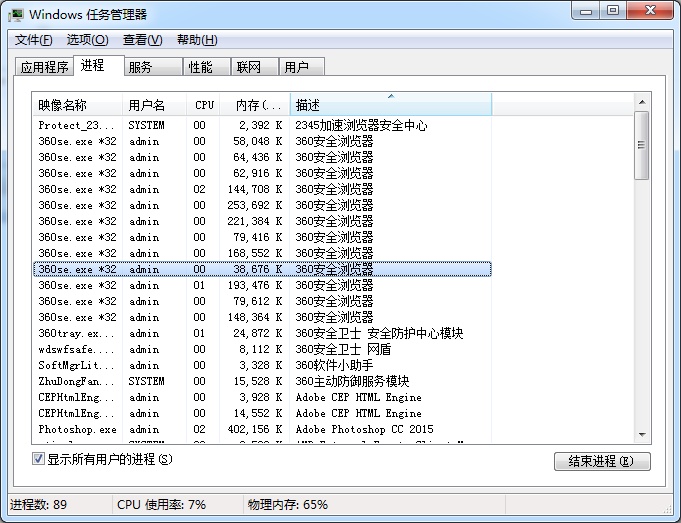Toggle the 显示所有用户的进程 checkbox
This screenshot has height=523, width=681.
(38, 459)
